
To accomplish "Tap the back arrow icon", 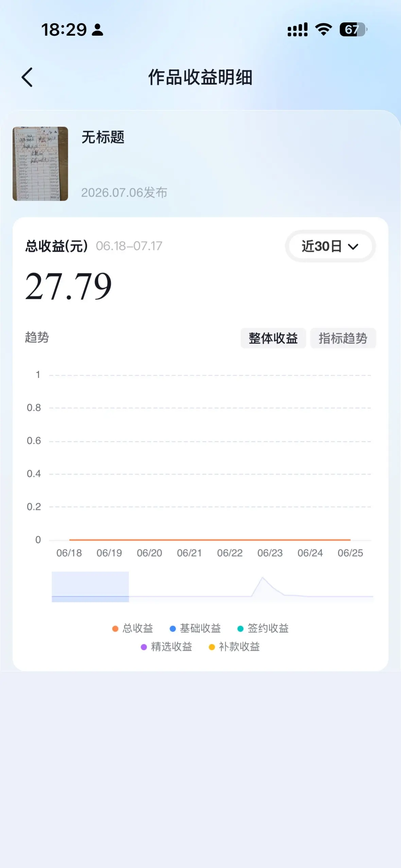I will pos(27,77).
